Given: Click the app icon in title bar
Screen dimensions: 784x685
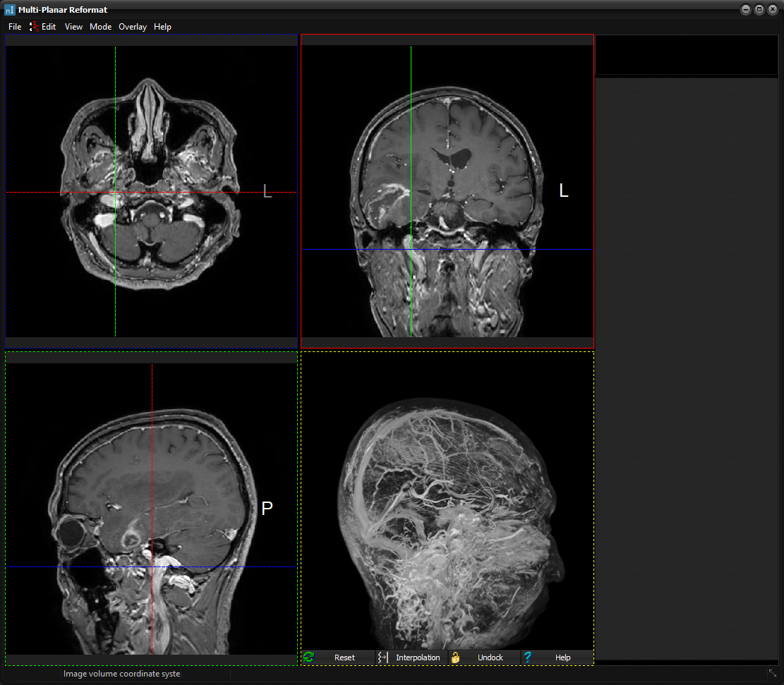Looking at the screenshot, I should [10, 10].
